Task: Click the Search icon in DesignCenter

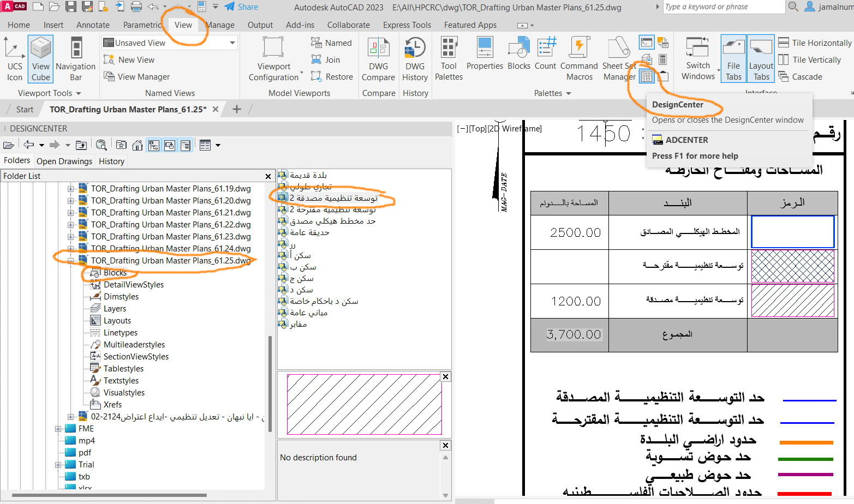Action: pos(101,145)
